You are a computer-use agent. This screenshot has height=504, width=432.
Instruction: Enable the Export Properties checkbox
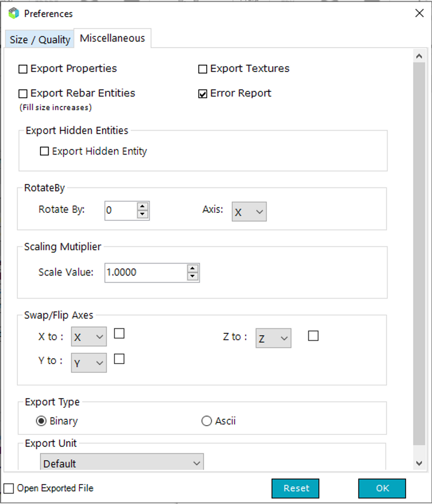point(23,69)
